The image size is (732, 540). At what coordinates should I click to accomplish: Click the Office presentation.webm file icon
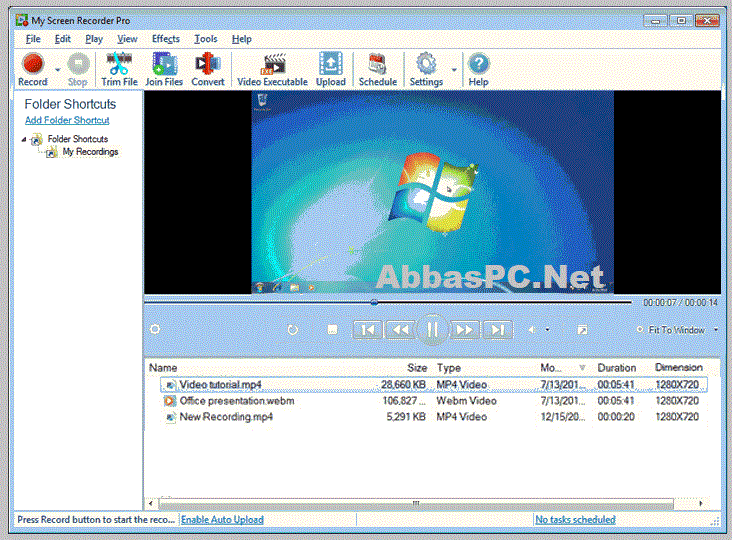pos(170,401)
